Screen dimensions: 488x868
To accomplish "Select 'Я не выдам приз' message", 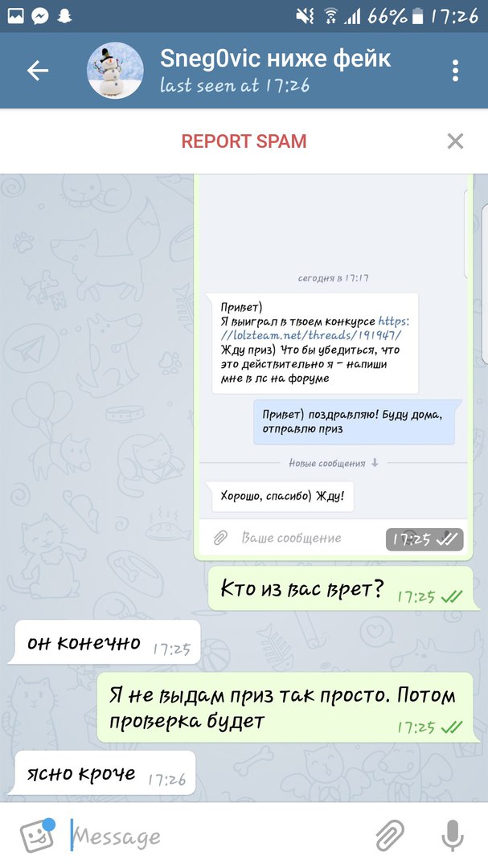I will tap(288, 708).
